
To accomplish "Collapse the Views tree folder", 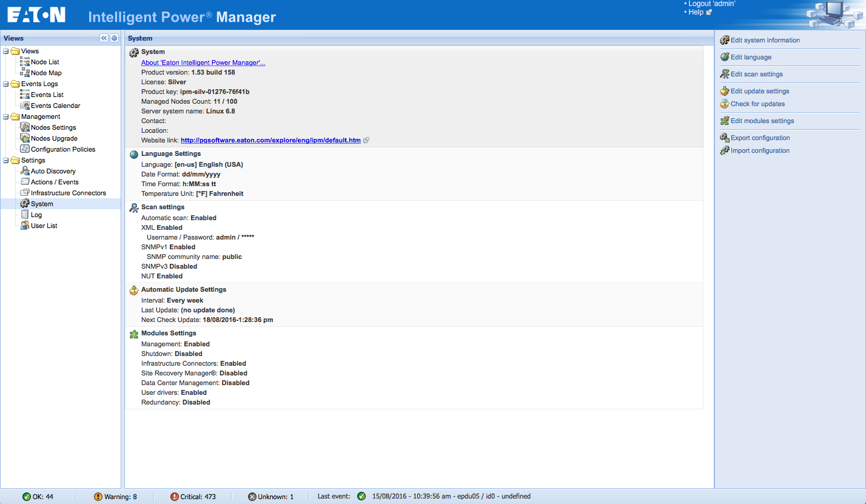I will [6, 52].
